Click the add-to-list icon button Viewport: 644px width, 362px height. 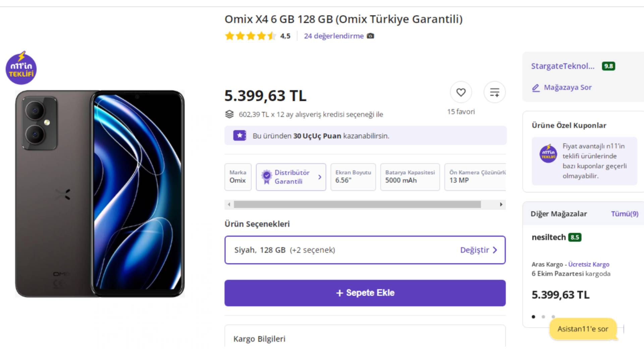494,92
